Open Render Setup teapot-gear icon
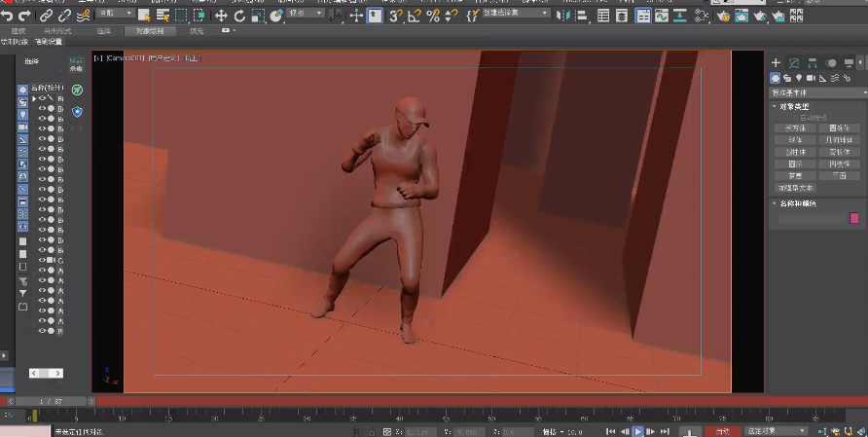 click(723, 16)
